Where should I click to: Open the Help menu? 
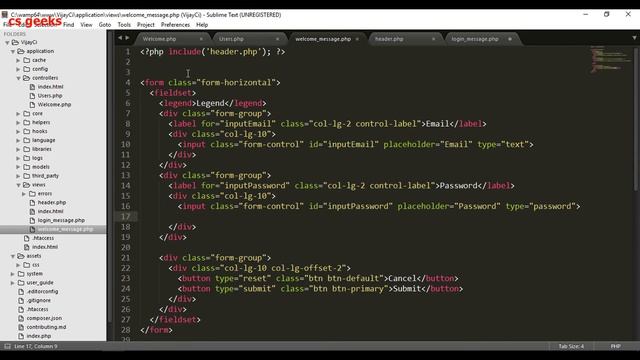[x=202, y=25]
